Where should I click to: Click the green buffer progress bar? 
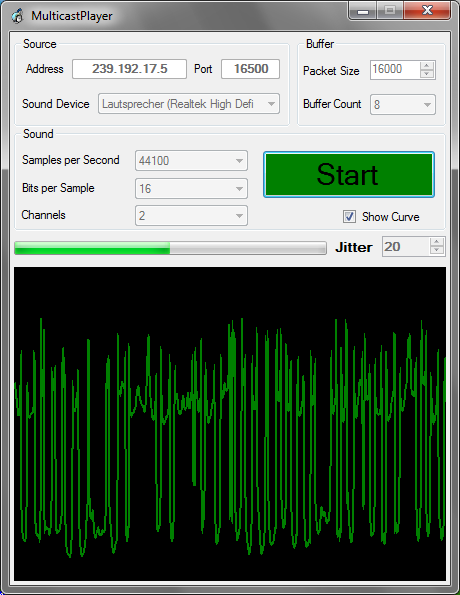(170, 248)
